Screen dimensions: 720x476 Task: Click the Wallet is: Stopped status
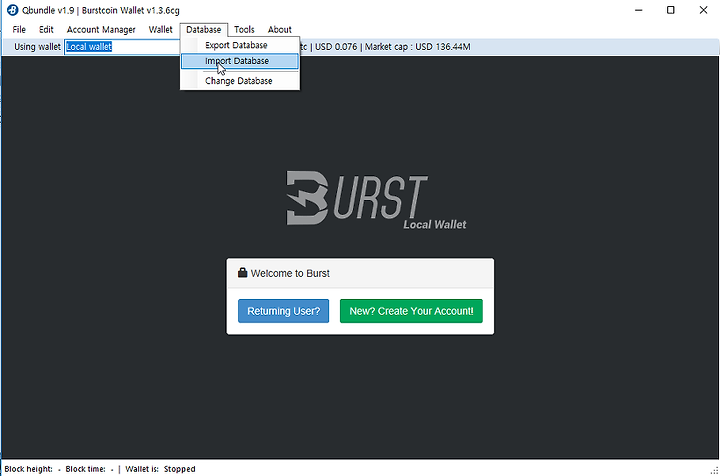pyautogui.click(x=160, y=469)
